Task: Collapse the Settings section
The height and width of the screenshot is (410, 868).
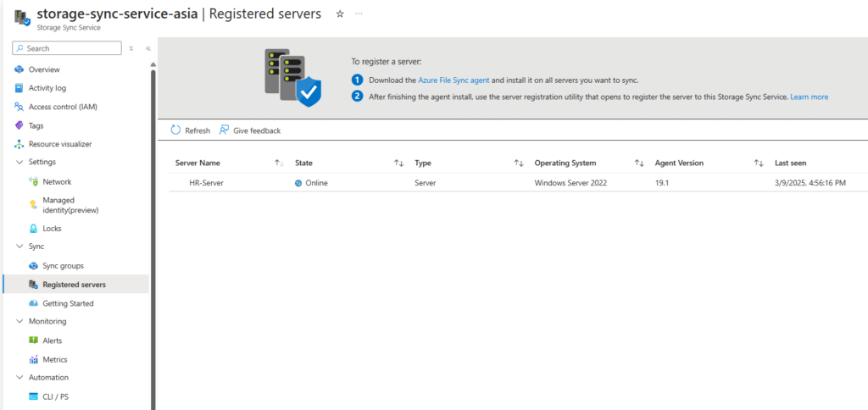Action: point(20,162)
